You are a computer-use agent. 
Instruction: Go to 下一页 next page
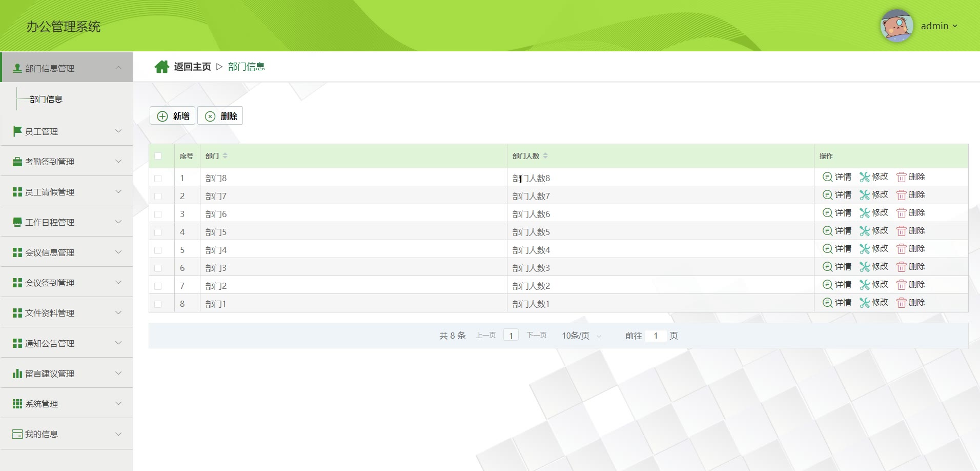click(537, 336)
